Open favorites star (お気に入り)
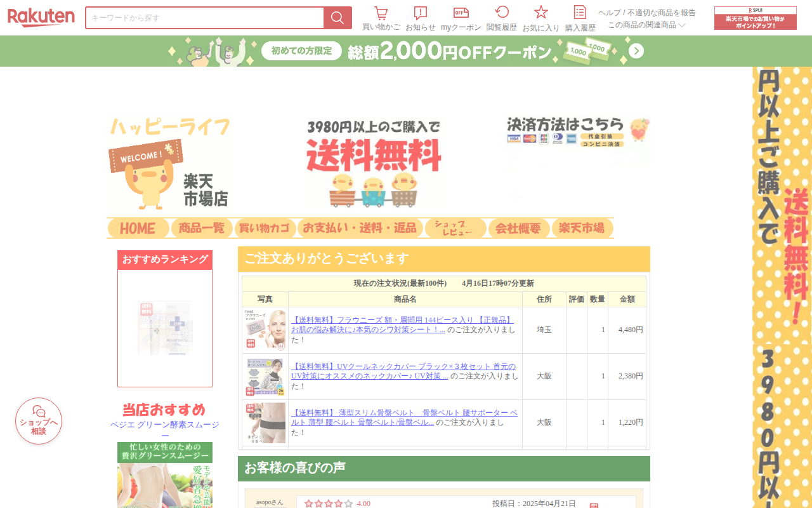Viewport: 812px width, 508px height. pos(541,18)
